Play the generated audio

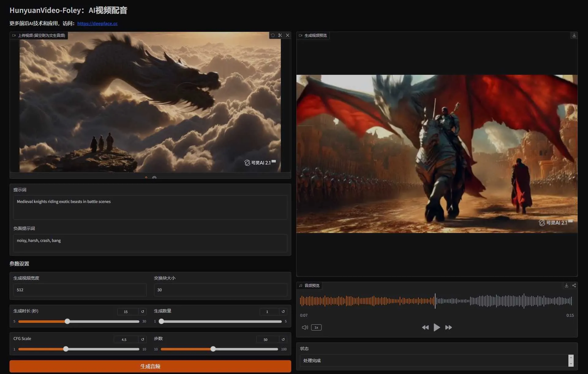(437, 327)
